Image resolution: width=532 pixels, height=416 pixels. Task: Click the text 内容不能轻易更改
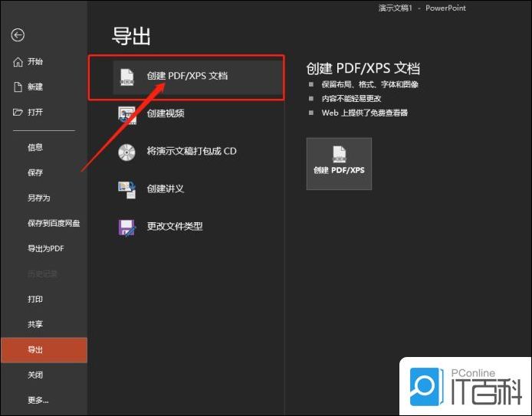351,99
